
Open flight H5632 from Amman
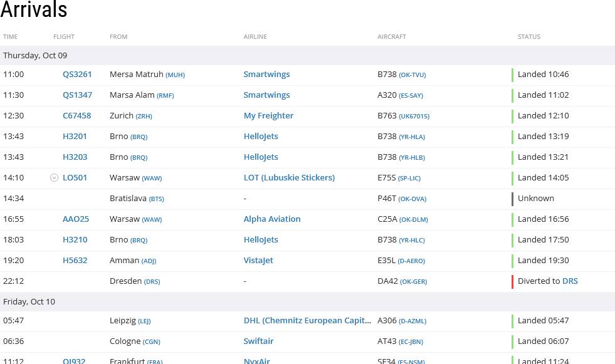(x=75, y=261)
